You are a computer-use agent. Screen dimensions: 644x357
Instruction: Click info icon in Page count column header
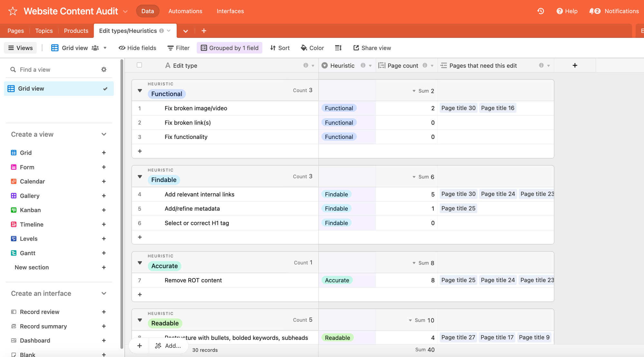click(x=425, y=65)
